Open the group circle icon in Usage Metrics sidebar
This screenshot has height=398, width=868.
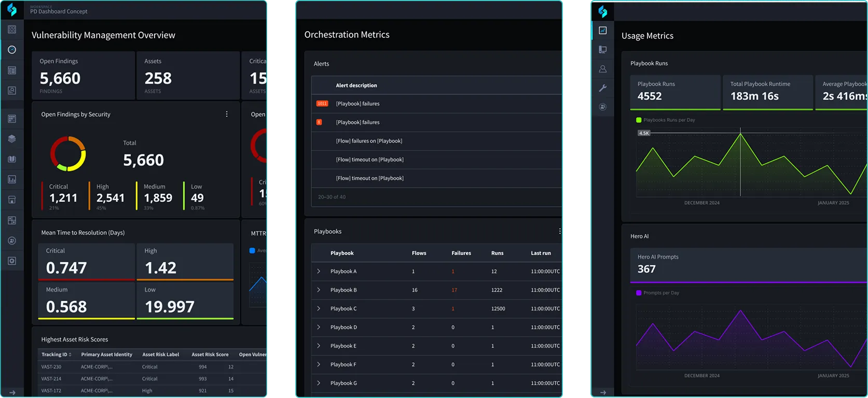(x=602, y=107)
